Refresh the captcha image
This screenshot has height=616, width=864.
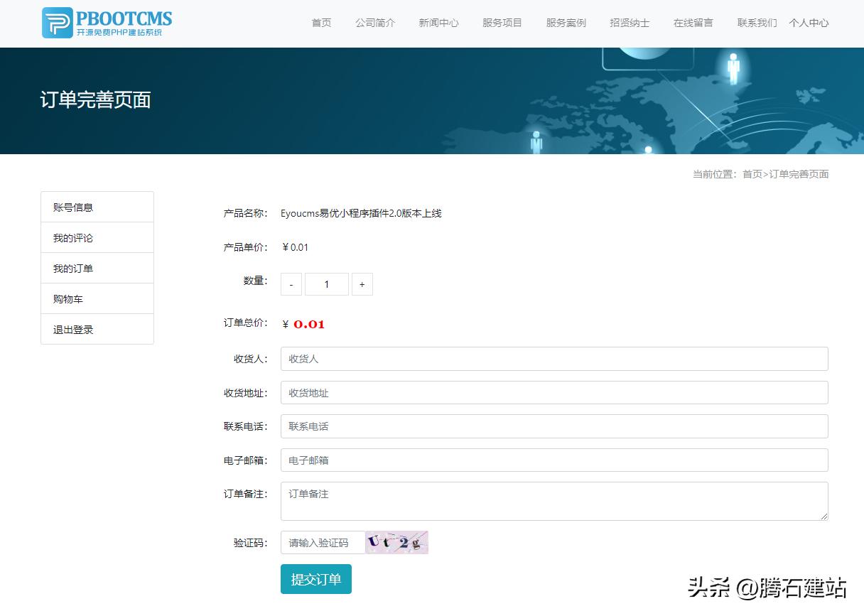(397, 543)
